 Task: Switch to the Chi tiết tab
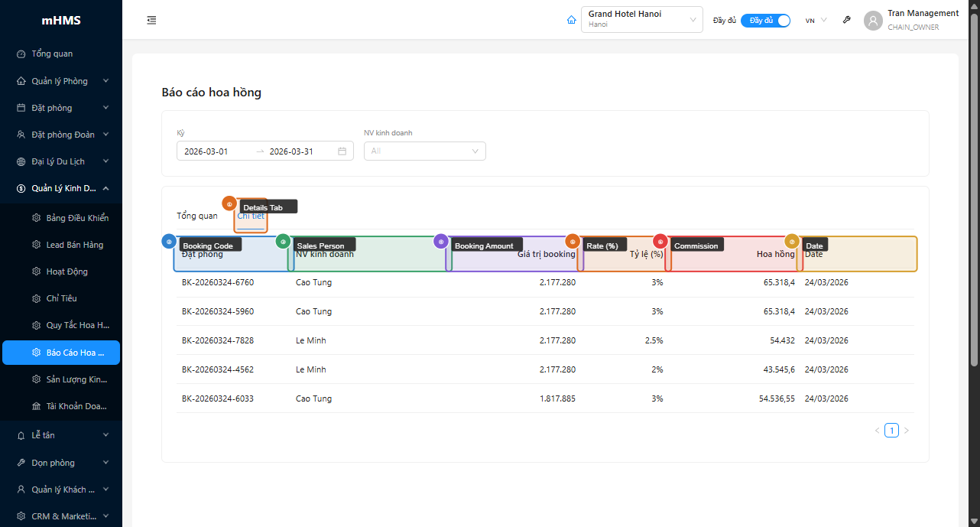click(x=251, y=216)
